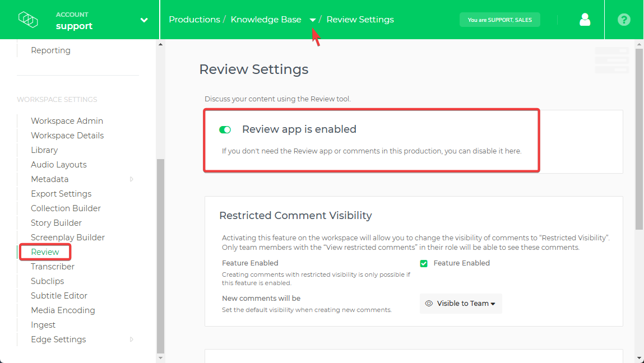Click the sidebar scrollbar thumb
Viewport: 644px width, 363px height.
pyautogui.click(x=161, y=256)
